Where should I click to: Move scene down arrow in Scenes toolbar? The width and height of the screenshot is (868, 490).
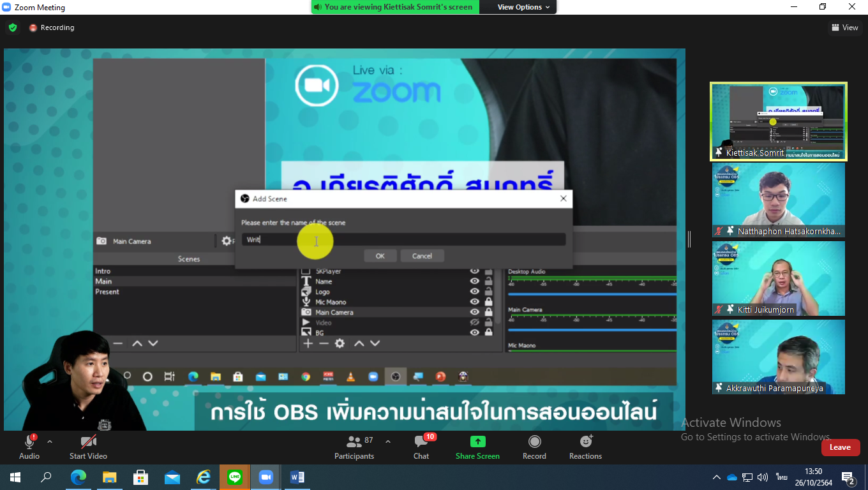coord(153,343)
